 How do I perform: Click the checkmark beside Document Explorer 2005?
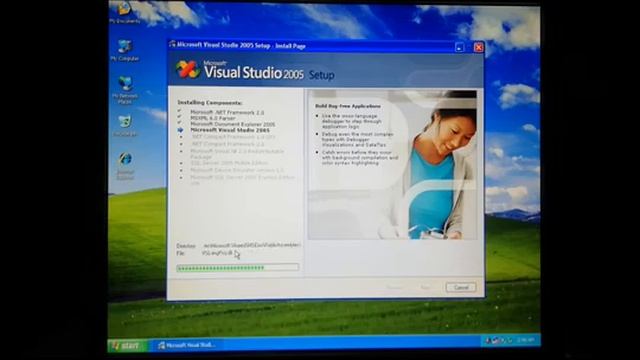click(x=180, y=123)
